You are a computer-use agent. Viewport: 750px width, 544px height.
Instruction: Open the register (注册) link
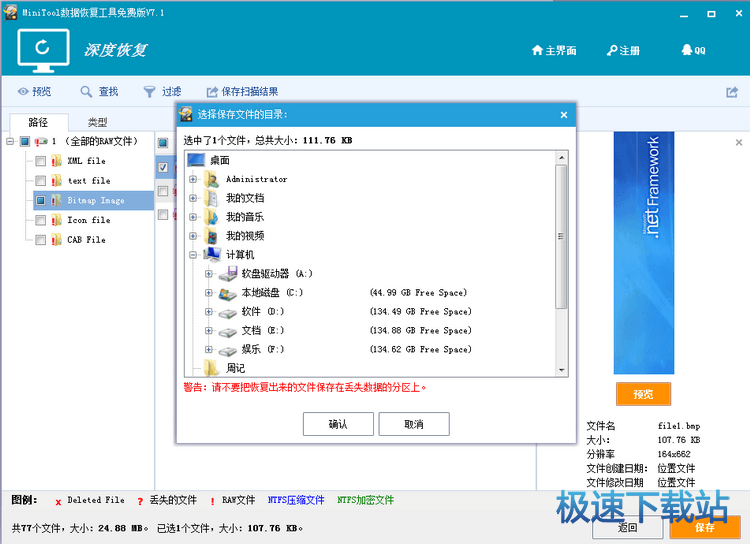click(x=623, y=50)
